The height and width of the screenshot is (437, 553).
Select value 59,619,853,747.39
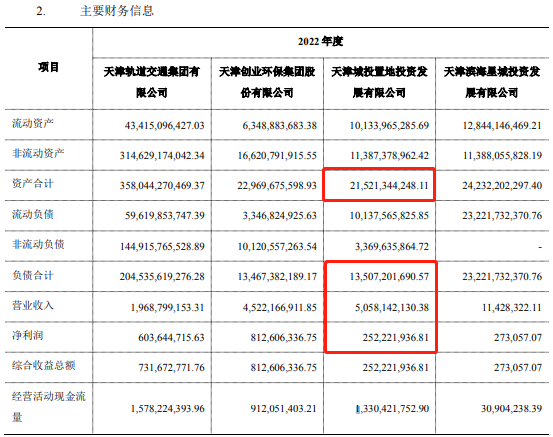click(165, 216)
